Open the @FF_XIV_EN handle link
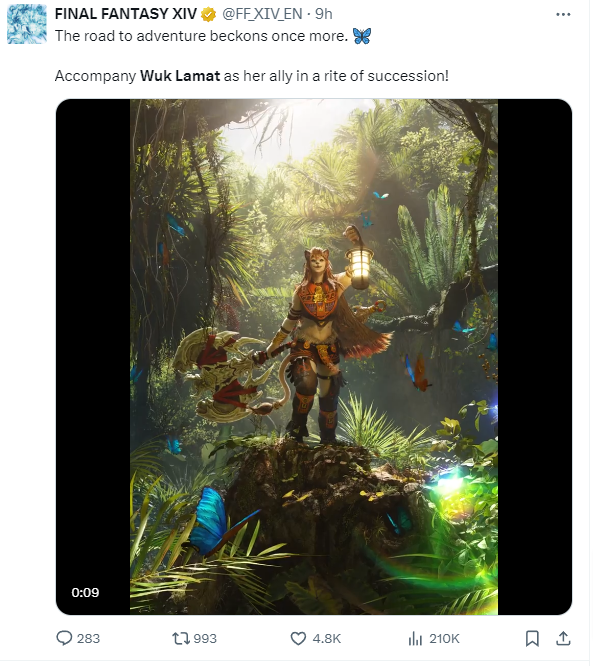The width and height of the screenshot is (593, 666). [x=263, y=14]
